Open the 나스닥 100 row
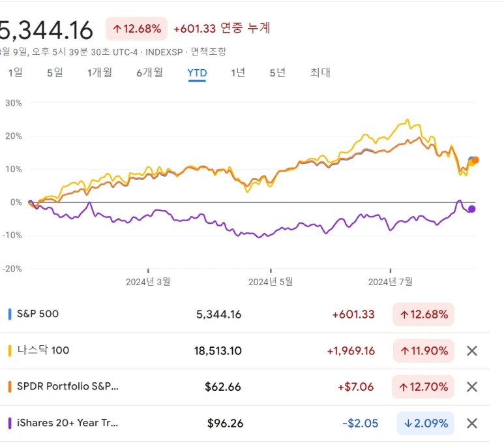The image size is (504, 445). point(245,351)
